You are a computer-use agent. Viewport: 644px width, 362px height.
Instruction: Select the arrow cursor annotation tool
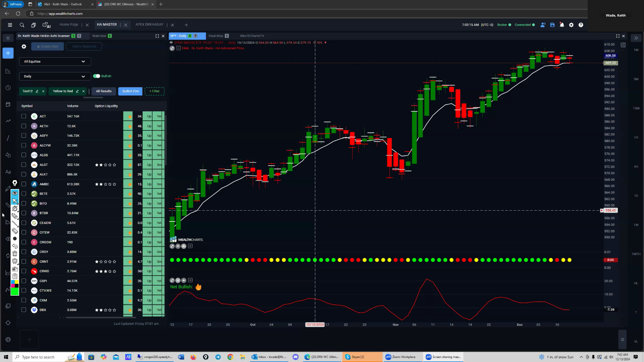(15, 201)
